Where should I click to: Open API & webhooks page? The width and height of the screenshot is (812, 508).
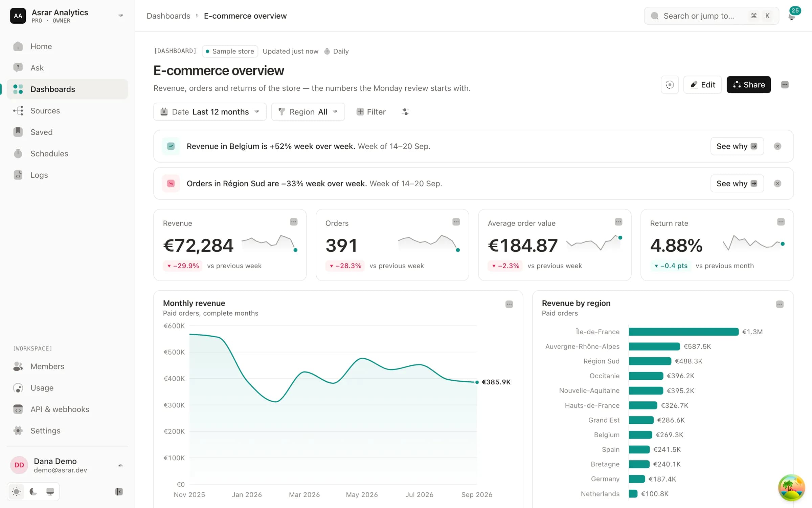click(67, 409)
